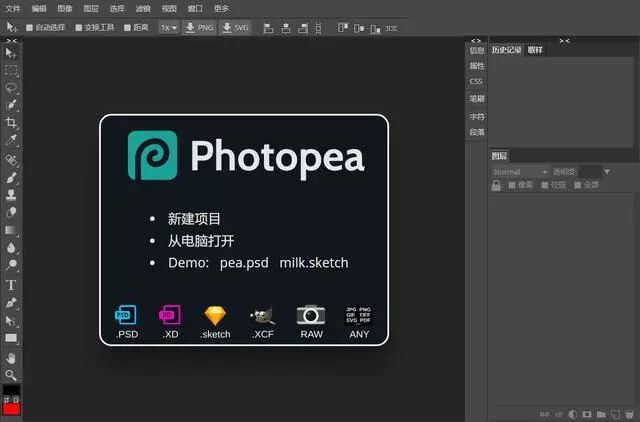Screen dimensions: 640x422
Task: Choose the Clone Stamp tool
Action: click(11, 195)
